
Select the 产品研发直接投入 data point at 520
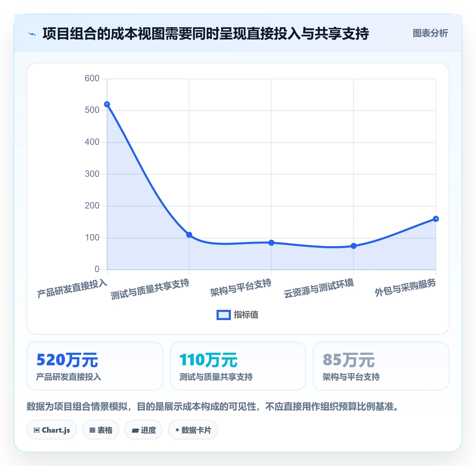[x=107, y=104]
